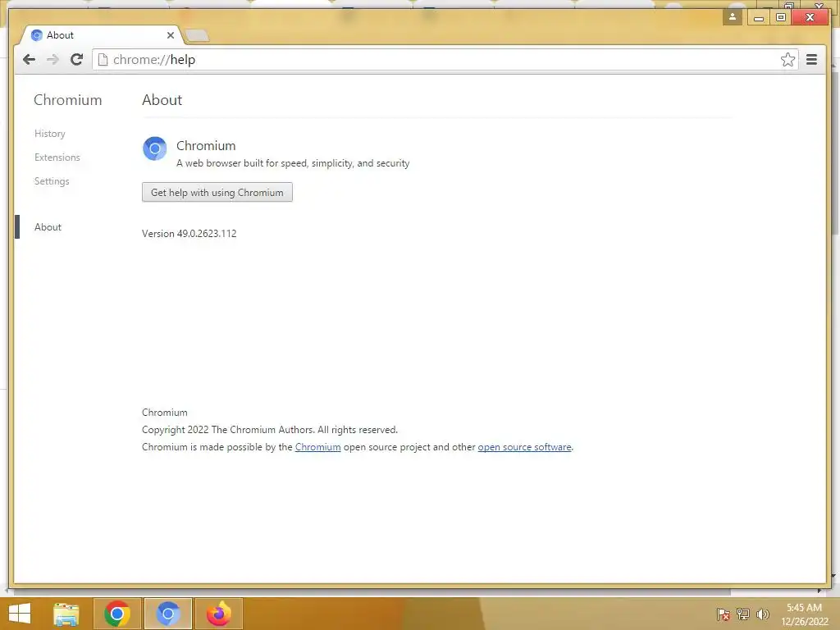Image resolution: width=840 pixels, height=630 pixels.
Task: Click the copyright 2022 notice text
Action: click(x=269, y=430)
